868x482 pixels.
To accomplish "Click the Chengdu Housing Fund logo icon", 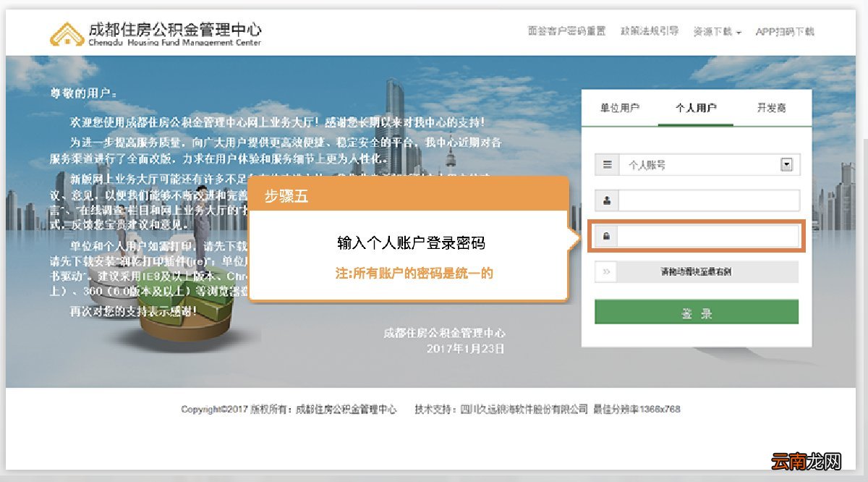I will [68, 32].
